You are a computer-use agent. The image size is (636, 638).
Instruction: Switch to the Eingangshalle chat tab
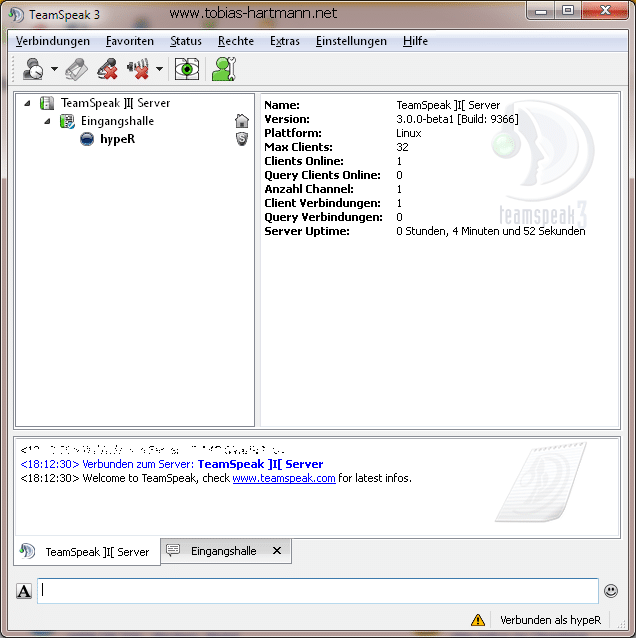pyautogui.click(x=226, y=551)
